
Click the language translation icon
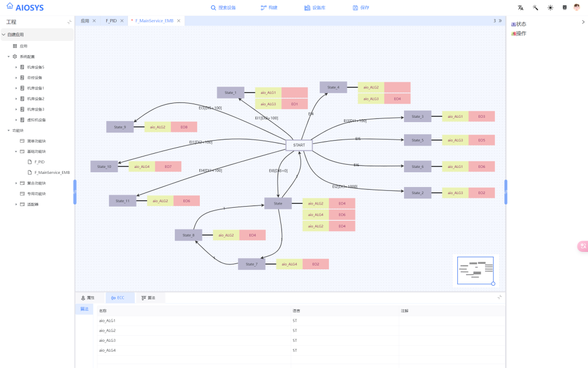[x=520, y=8]
